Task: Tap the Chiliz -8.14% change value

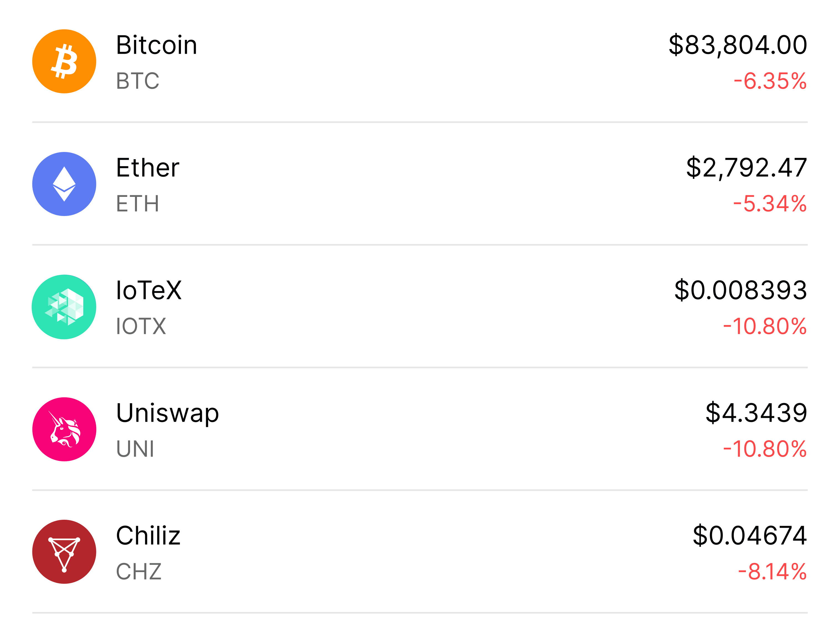Action: pyautogui.click(x=772, y=571)
